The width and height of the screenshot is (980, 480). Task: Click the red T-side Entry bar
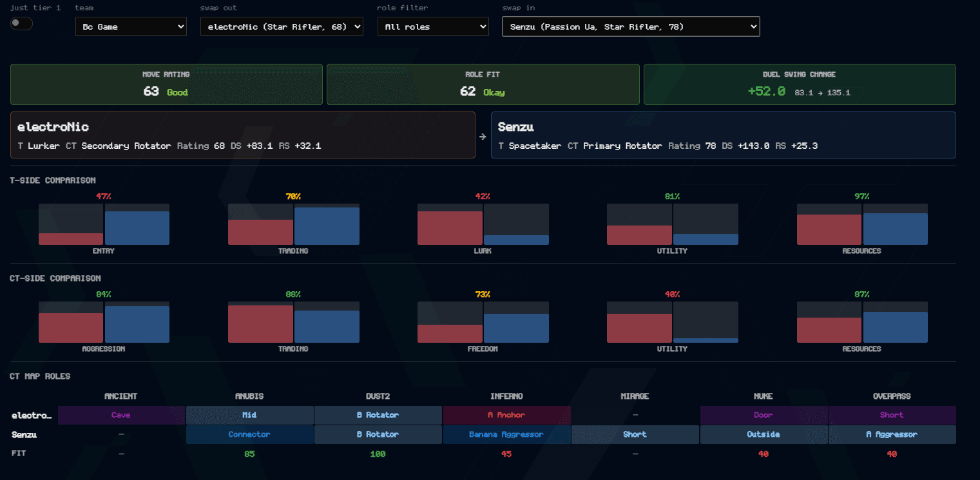click(x=71, y=239)
